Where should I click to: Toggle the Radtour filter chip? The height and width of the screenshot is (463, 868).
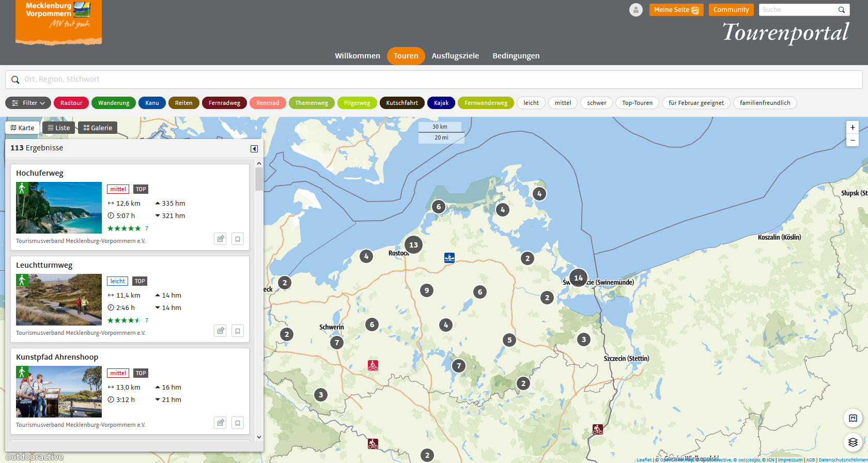click(71, 103)
